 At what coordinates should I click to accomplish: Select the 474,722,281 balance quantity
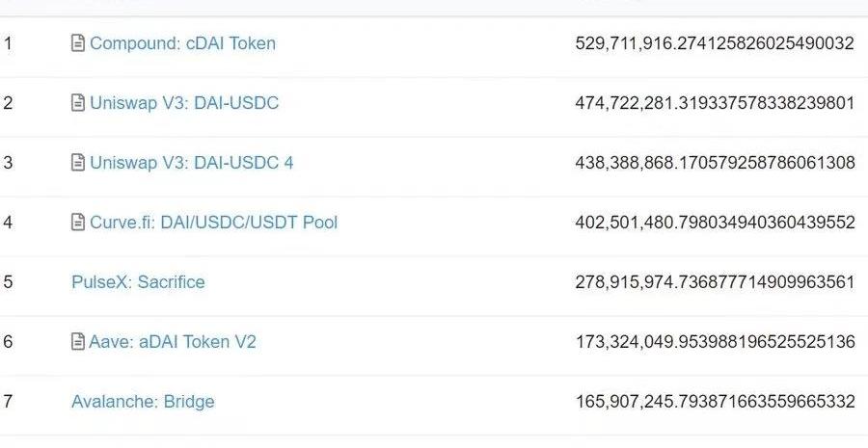pos(716,103)
